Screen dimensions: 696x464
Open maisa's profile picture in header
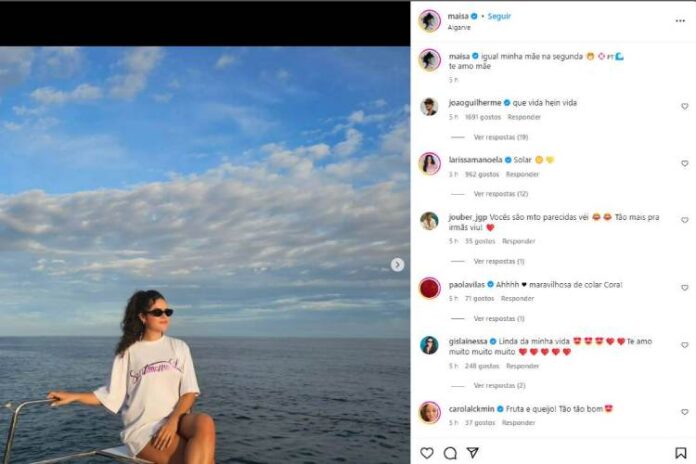click(429, 21)
